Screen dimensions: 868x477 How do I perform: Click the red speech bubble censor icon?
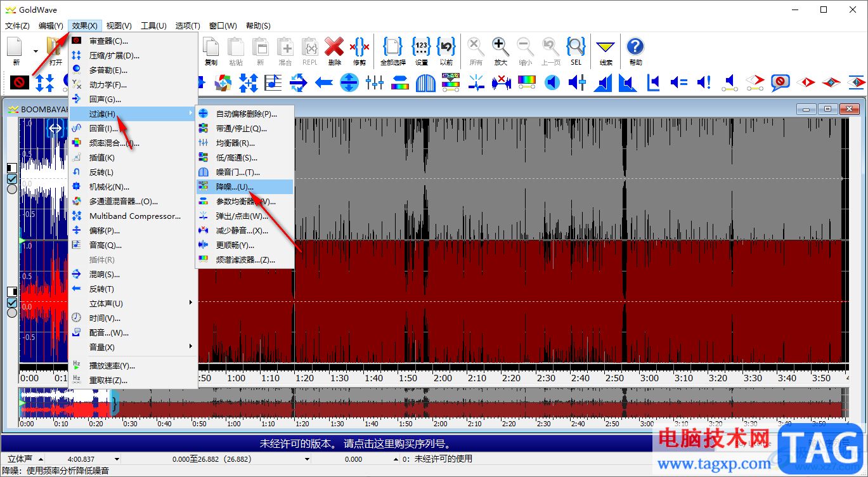coord(781,82)
